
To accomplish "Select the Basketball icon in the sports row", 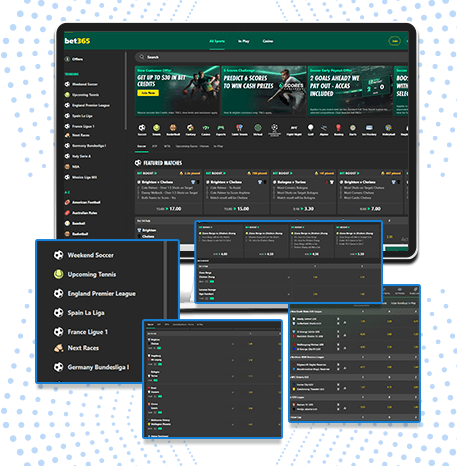I will click(x=173, y=128).
